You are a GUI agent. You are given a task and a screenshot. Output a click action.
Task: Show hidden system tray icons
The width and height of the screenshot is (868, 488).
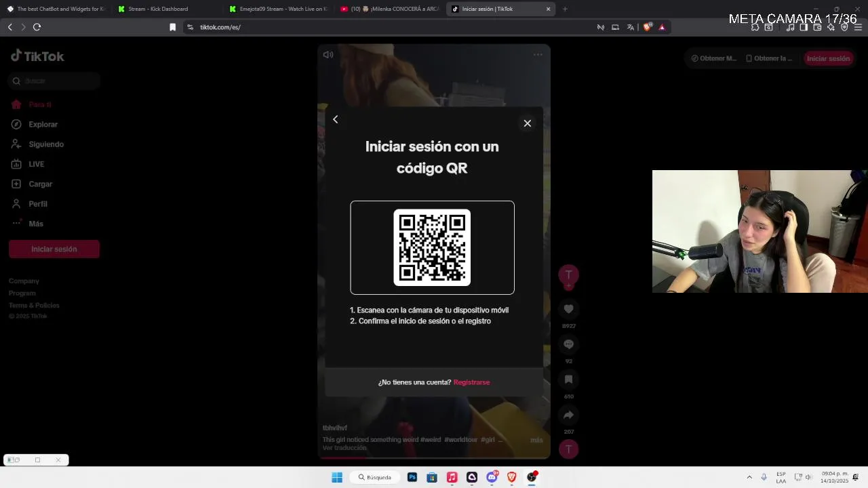pyautogui.click(x=749, y=477)
